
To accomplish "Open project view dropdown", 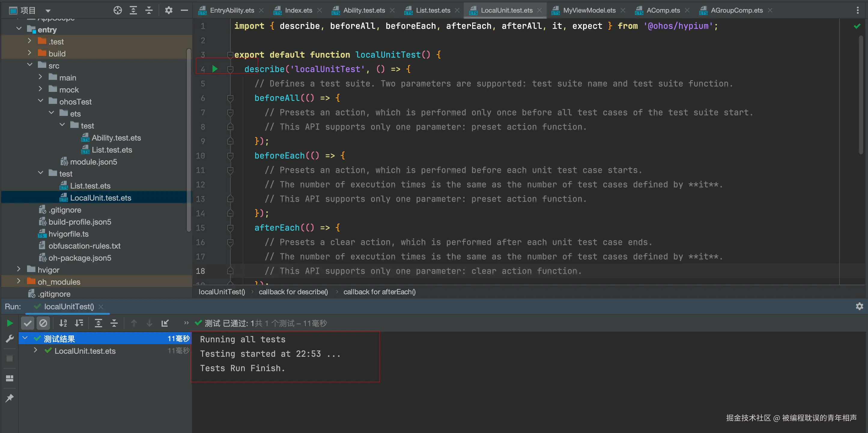I will tap(48, 11).
